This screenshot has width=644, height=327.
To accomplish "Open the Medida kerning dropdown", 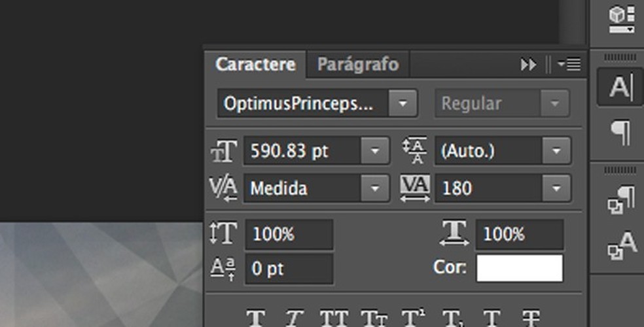I will point(375,188).
